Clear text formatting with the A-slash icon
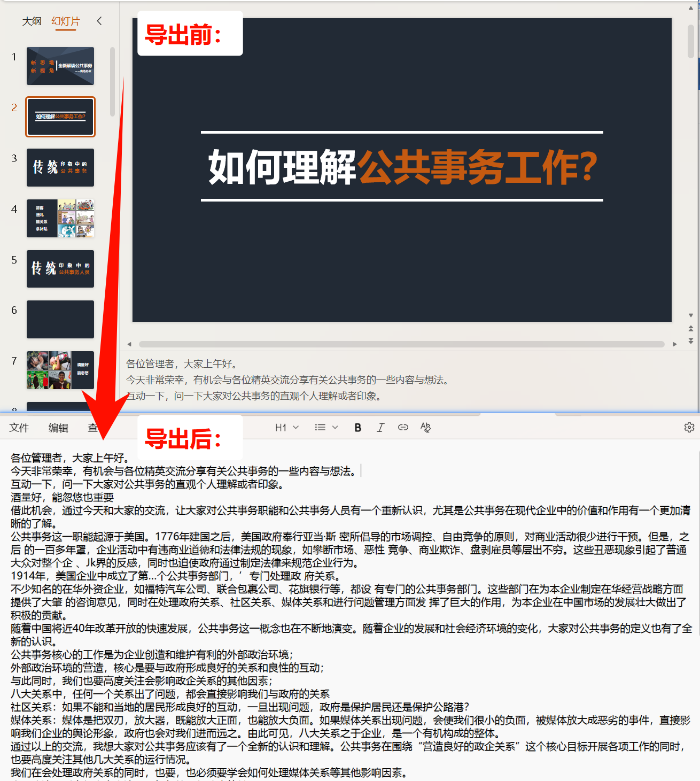Viewport: 700px width, 781px height. [x=425, y=427]
